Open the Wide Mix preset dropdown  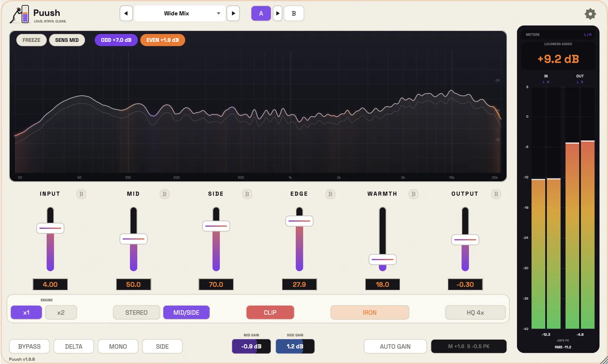180,13
